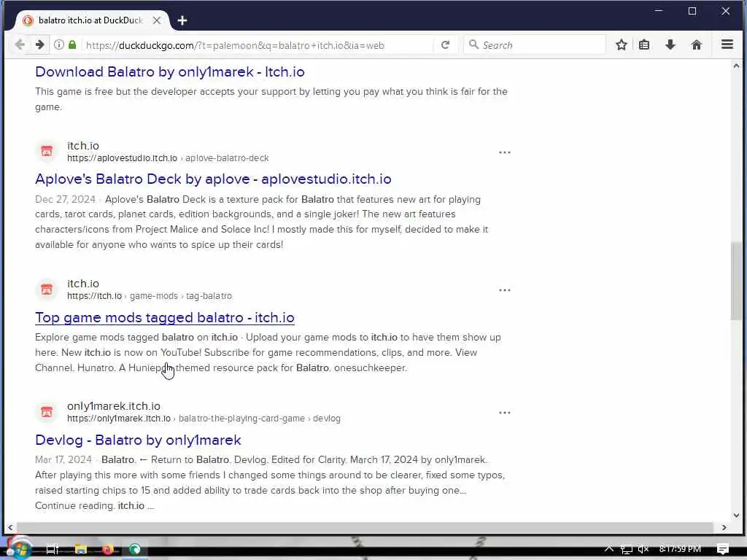Image resolution: width=747 pixels, height=560 pixels.
Task: Click the search magnifier icon
Action: click(x=473, y=44)
